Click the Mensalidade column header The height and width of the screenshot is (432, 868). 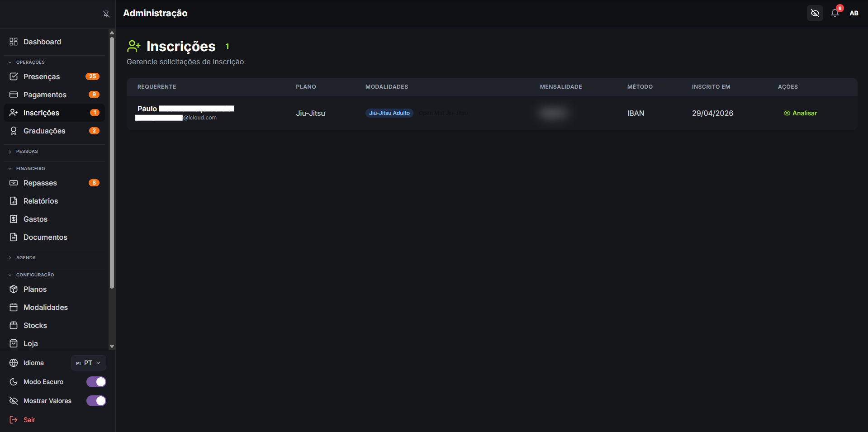[x=561, y=87]
